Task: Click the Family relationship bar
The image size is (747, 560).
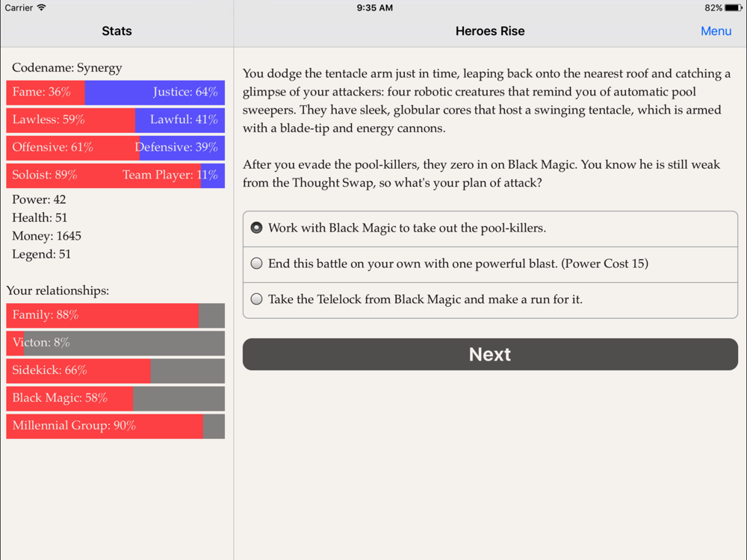Action: point(115,315)
